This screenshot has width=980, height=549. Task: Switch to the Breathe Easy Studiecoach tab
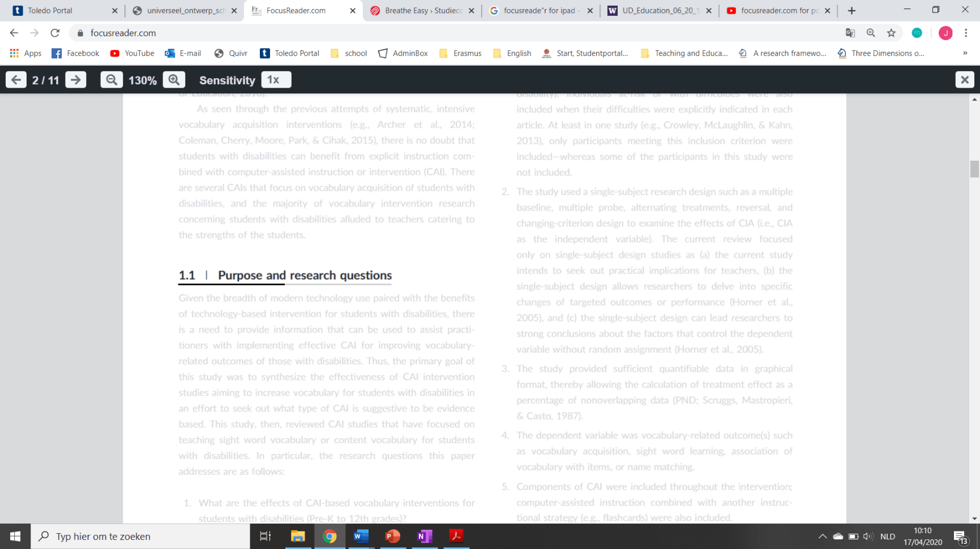click(x=422, y=10)
